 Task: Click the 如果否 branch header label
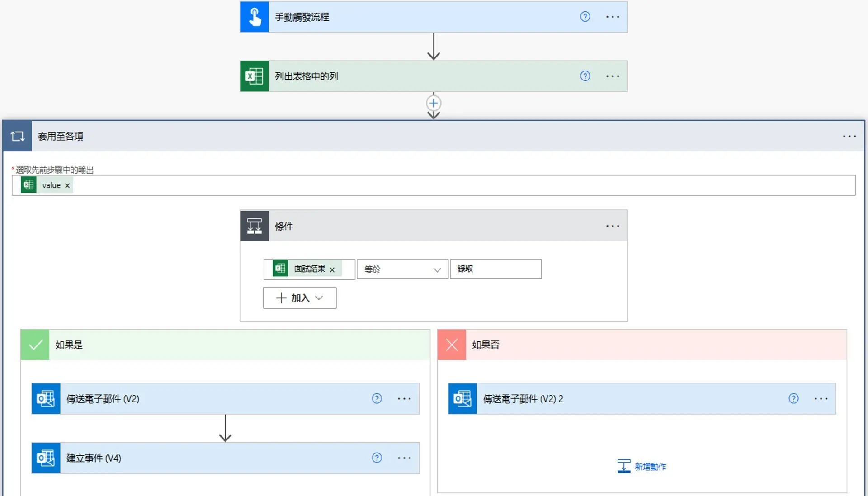(486, 345)
